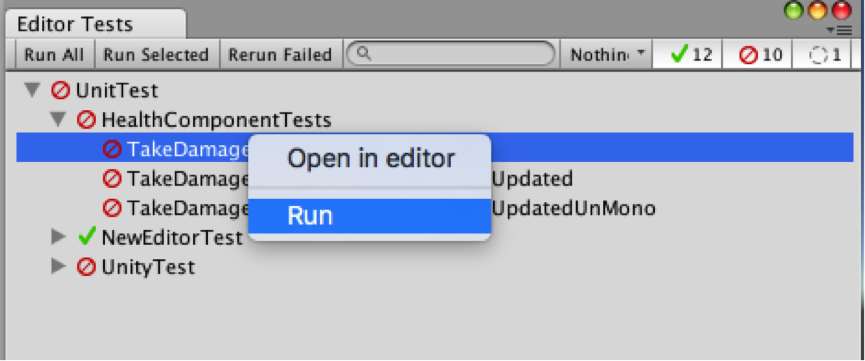
Task: Choose Open in editor from context menu
Action: [370, 159]
